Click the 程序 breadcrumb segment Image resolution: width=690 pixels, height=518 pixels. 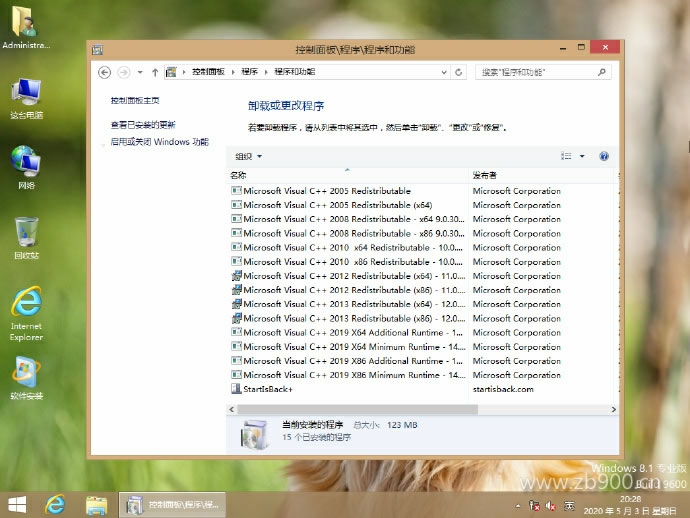tap(250, 72)
